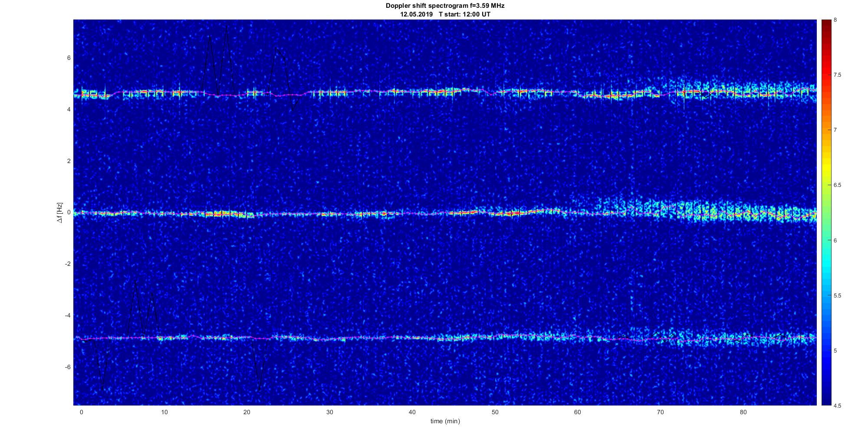
Task: Click colorbar tick label '8'
Action: 835,20
